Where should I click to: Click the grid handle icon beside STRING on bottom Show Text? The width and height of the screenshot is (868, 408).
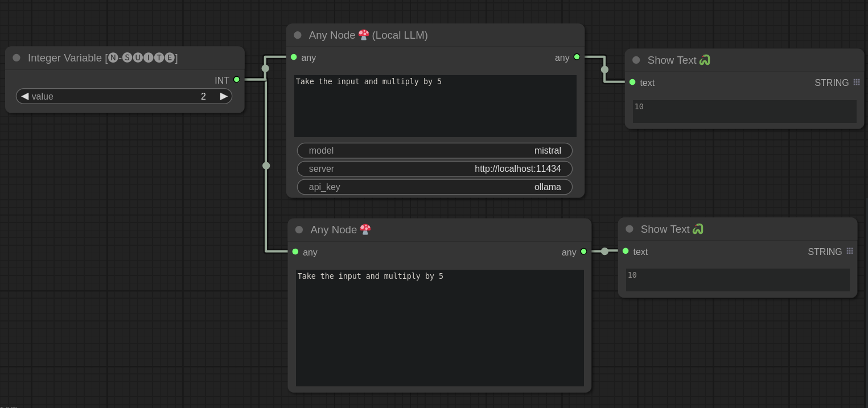[x=850, y=251]
